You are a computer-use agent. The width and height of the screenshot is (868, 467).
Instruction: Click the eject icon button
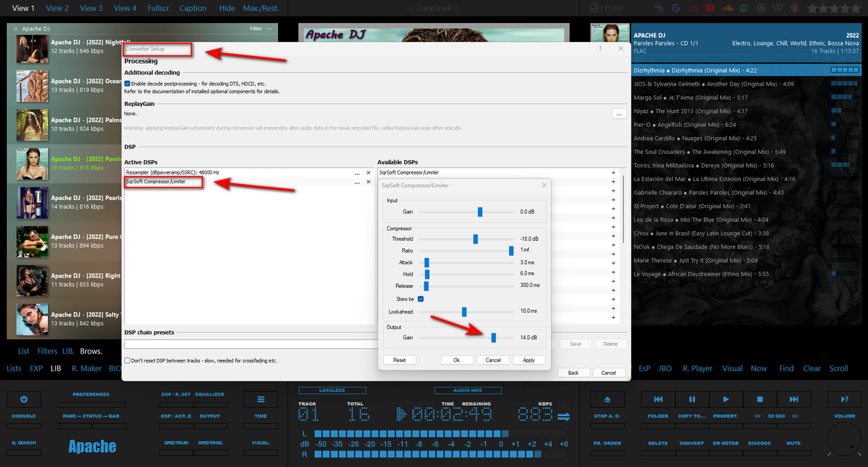click(607, 400)
